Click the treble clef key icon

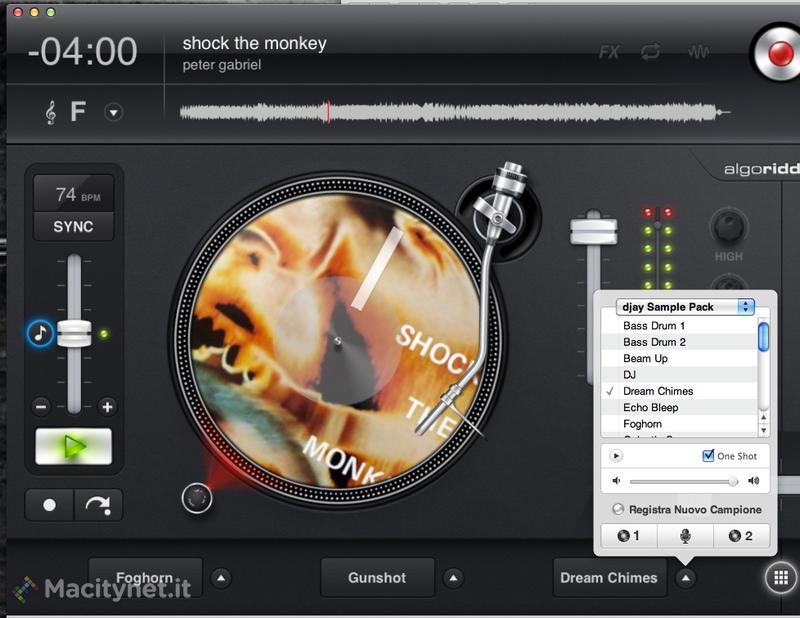click(50, 112)
